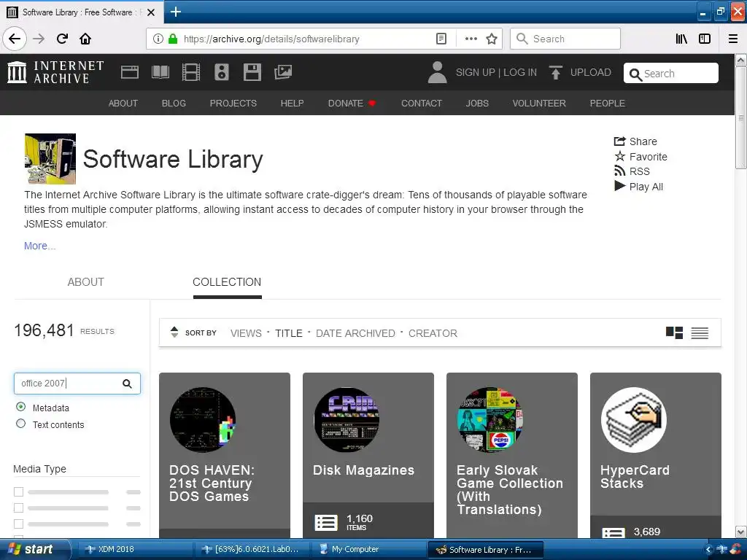Image resolution: width=747 pixels, height=560 pixels.
Task: Go to the browser Home page
Action: coord(85,39)
